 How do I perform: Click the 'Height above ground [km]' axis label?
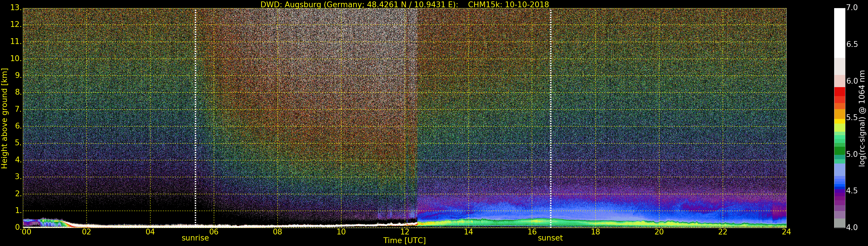pos(4,118)
